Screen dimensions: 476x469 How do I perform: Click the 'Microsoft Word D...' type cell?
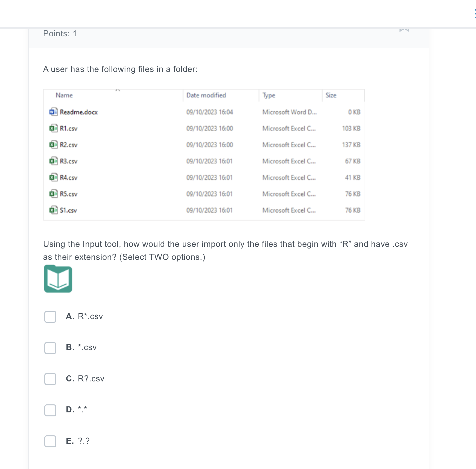point(290,112)
